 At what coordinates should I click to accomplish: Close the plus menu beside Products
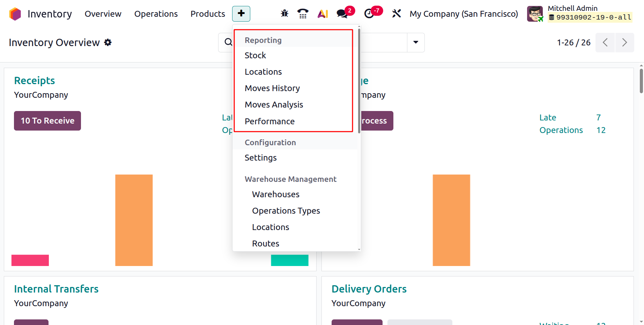point(241,14)
